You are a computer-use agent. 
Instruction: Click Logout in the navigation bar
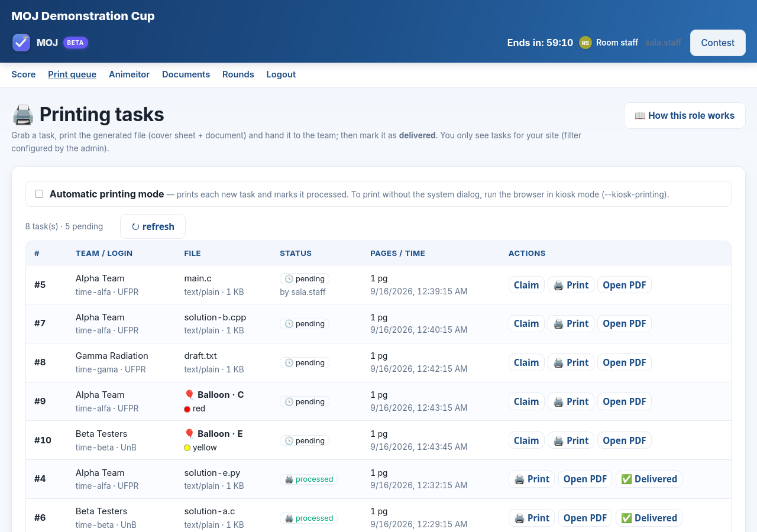coord(281,74)
